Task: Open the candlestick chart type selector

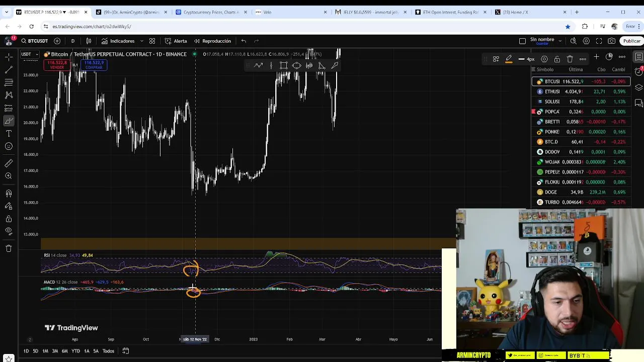Action: (89, 41)
